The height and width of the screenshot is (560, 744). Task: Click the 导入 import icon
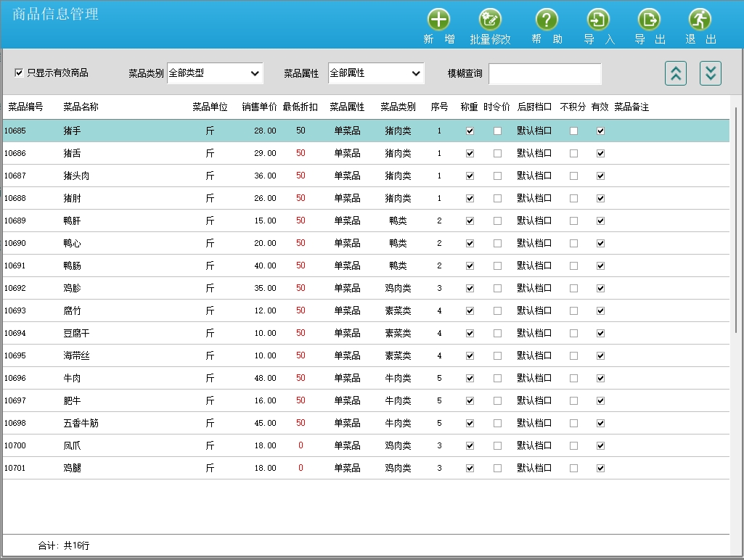point(598,20)
